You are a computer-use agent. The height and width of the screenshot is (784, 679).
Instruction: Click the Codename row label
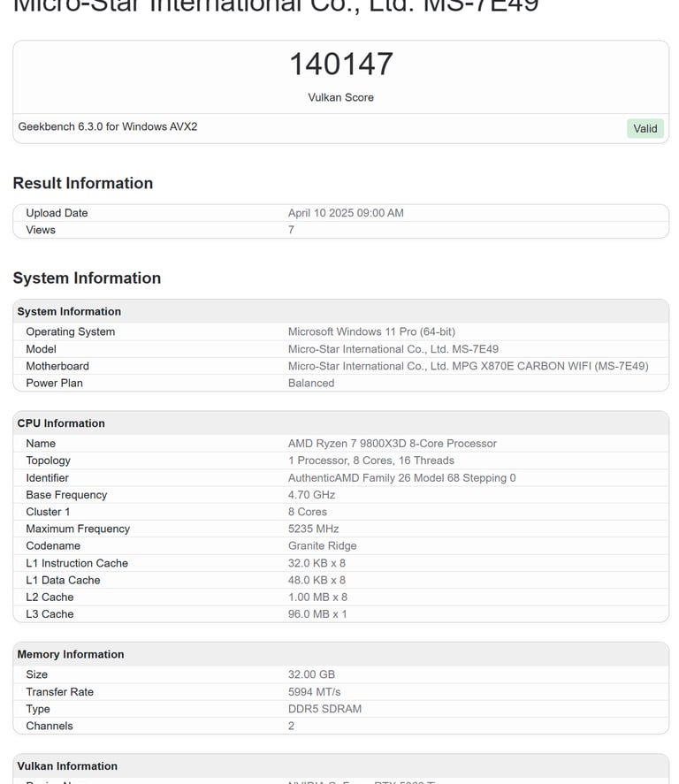pos(53,546)
